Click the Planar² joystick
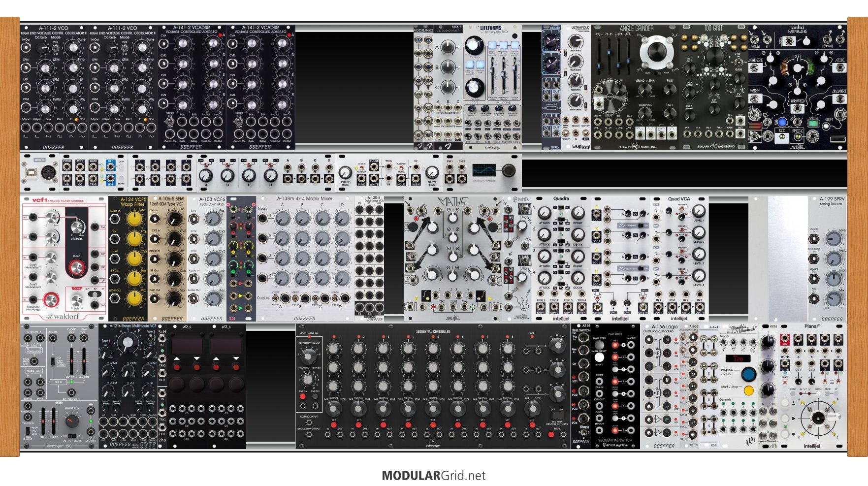The width and height of the screenshot is (868, 486). click(818, 418)
